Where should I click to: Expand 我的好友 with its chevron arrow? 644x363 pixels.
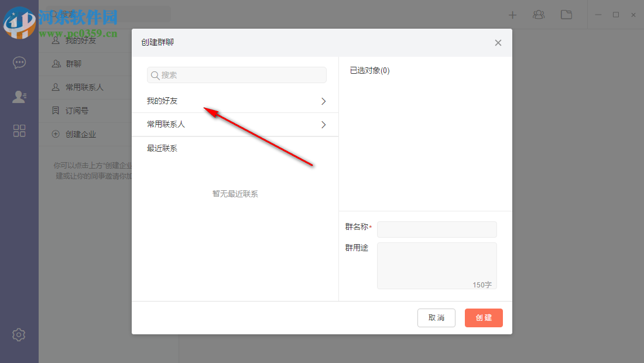[323, 101]
